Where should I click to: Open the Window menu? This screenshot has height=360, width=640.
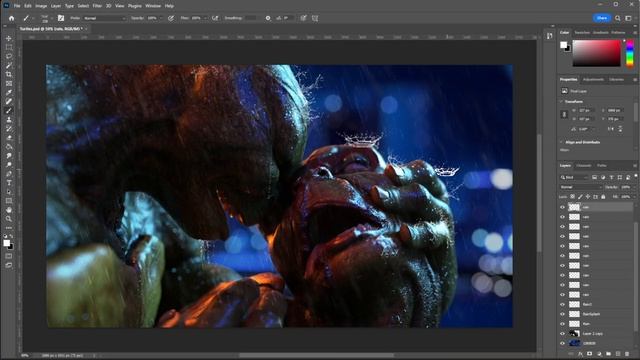[x=153, y=6]
